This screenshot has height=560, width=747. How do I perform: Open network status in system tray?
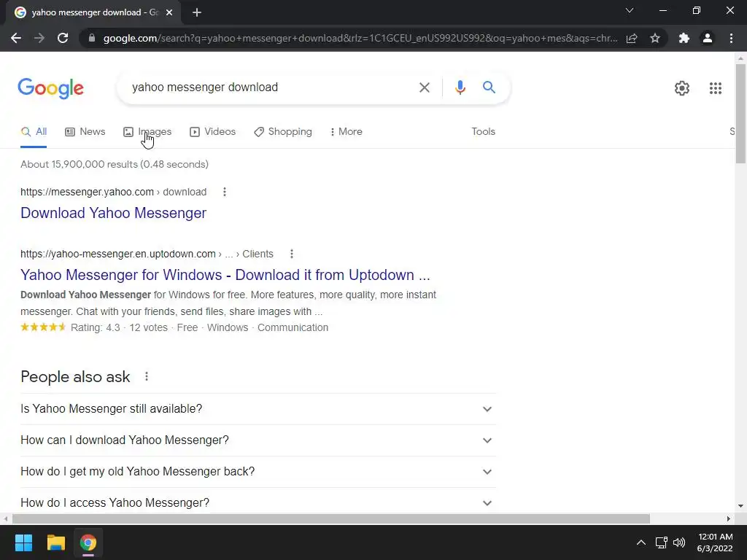[x=661, y=542]
